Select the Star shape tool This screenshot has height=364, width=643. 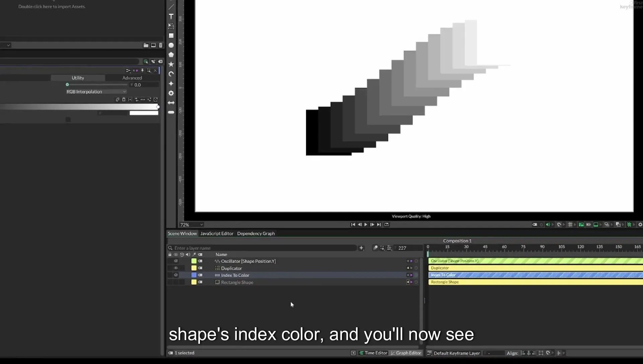click(171, 64)
